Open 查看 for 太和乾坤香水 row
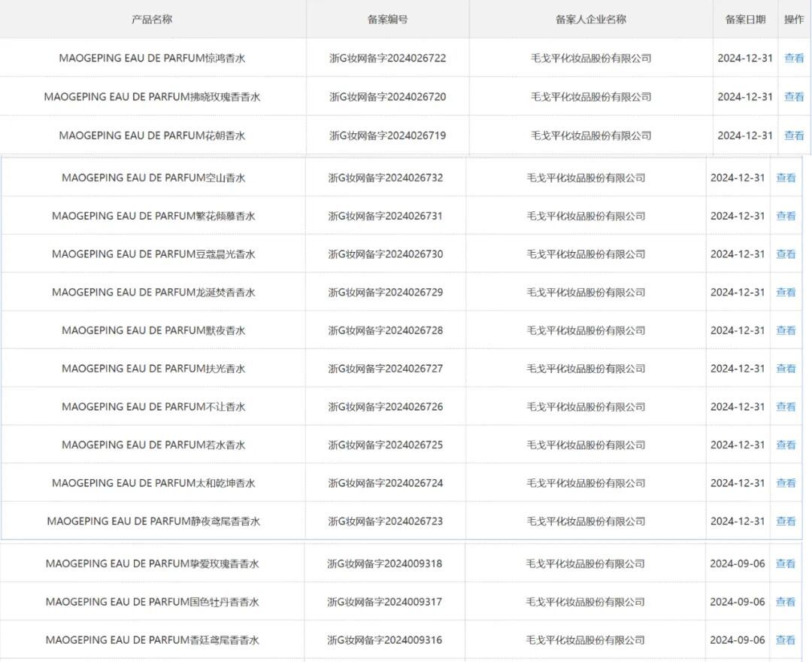Viewport: 812px width, 662px height. [786, 483]
